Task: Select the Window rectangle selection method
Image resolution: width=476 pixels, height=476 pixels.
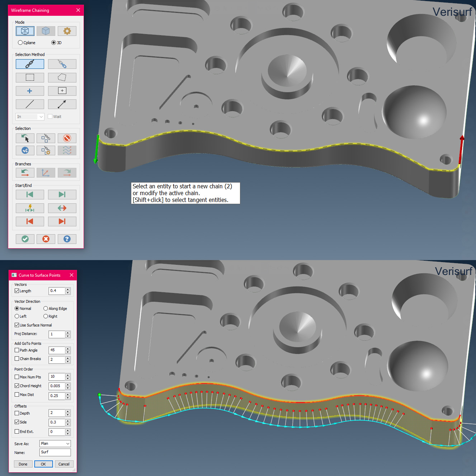Action: [x=30, y=77]
